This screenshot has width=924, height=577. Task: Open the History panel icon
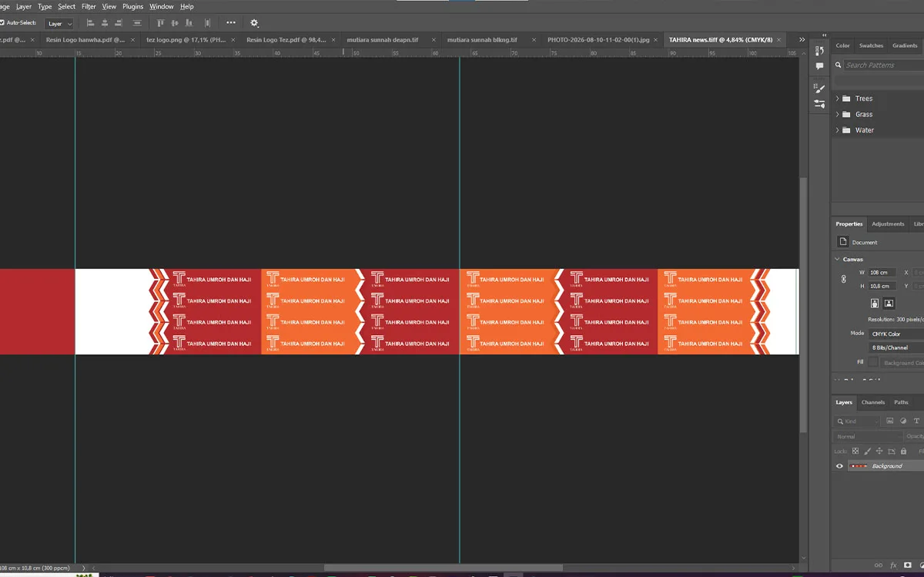pos(819,51)
